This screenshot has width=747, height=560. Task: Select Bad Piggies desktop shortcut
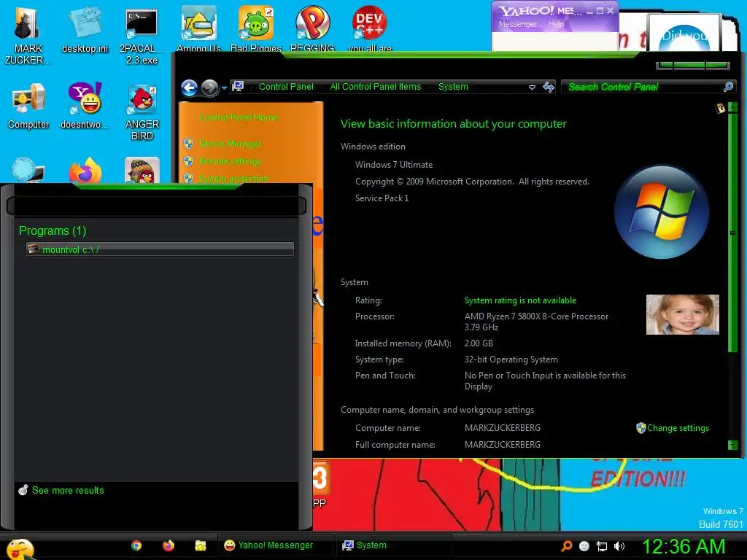[256, 28]
